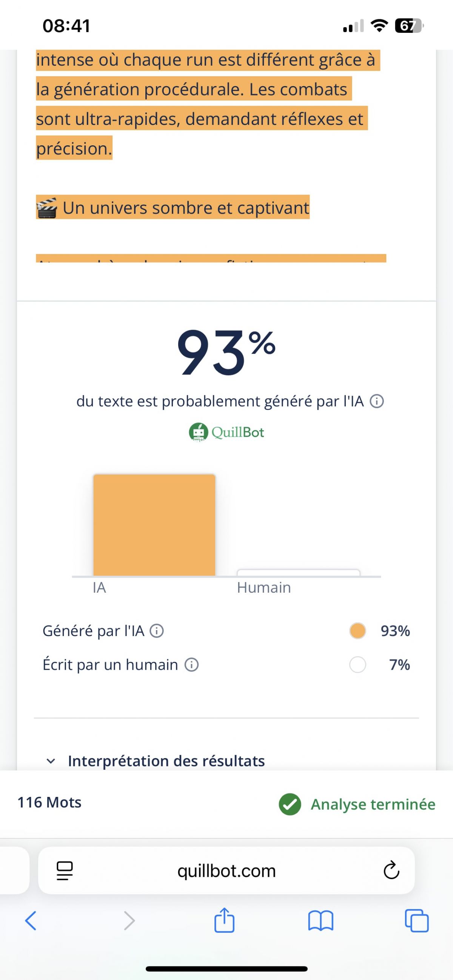
Task: Tap the quillbot.com address bar
Action: click(x=226, y=871)
